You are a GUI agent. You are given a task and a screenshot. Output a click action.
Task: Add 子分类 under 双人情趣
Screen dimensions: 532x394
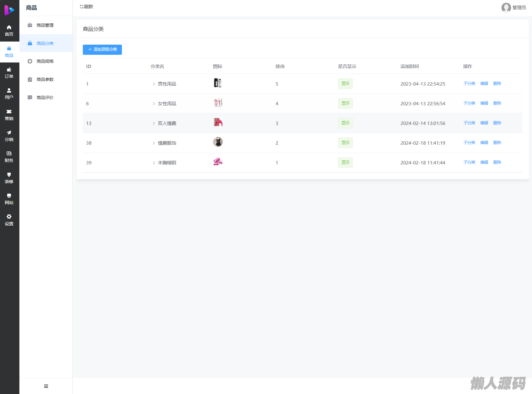click(469, 123)
